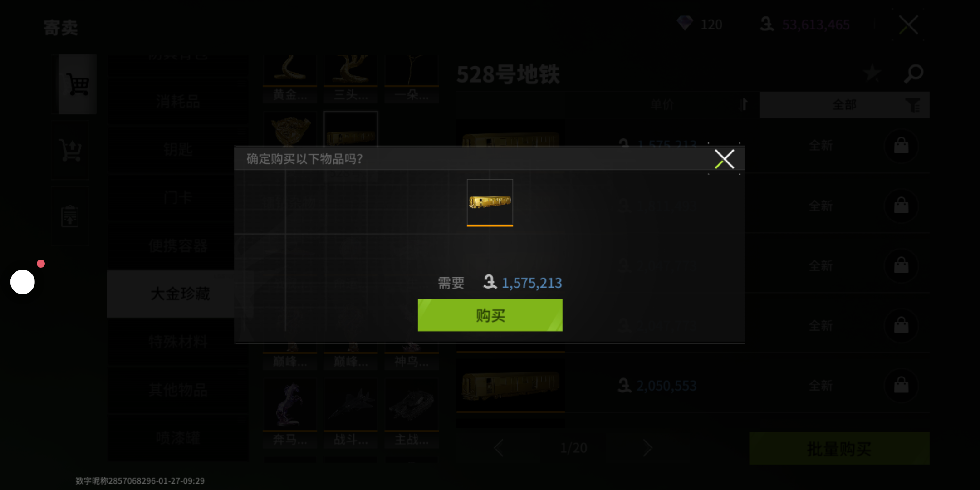Open the shopping cart buy tab
This screenshot has height=490, width=980.
click(x=78, y=84)
